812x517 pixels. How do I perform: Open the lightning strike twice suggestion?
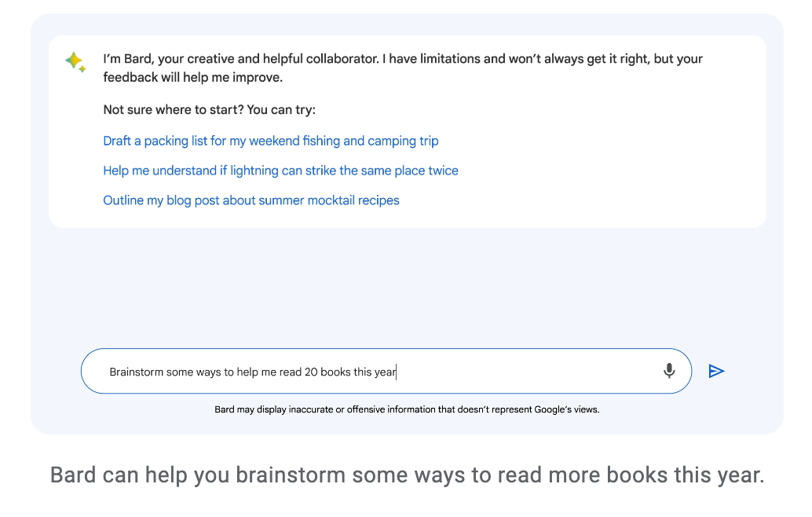click(280, 170)
